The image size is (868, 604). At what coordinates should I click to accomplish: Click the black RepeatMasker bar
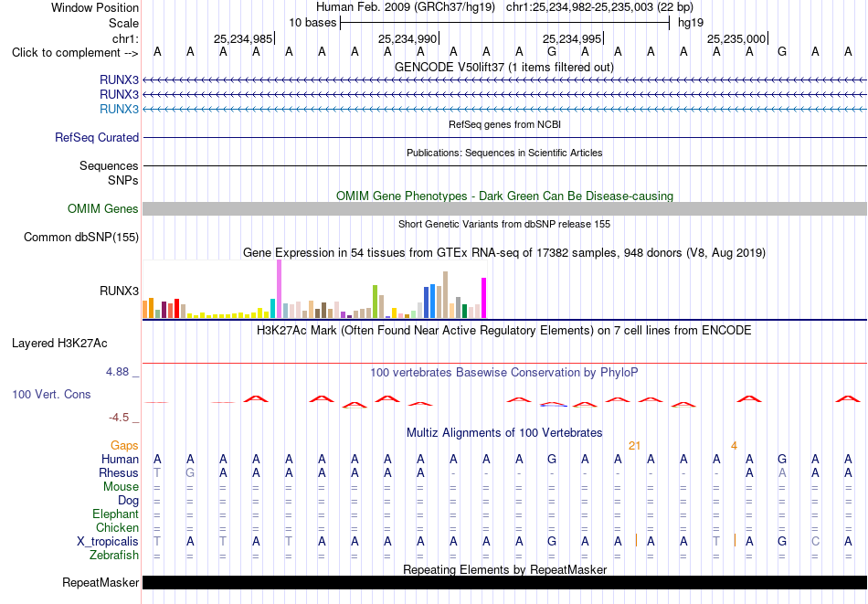pyautogui.click(x=505, y=582)
